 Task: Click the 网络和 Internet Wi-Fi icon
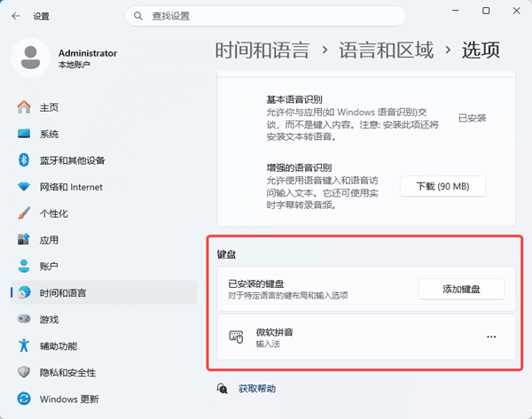[x=24, y=186]
